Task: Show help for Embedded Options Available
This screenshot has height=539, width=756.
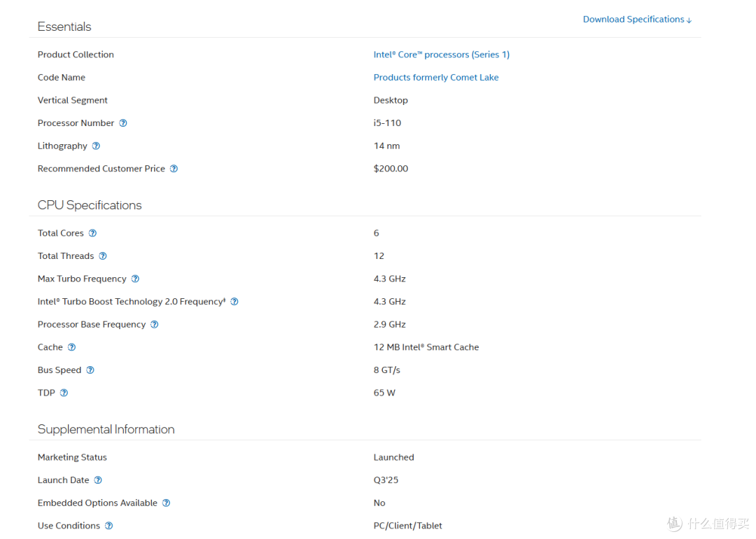Action: tap(166, 503)
